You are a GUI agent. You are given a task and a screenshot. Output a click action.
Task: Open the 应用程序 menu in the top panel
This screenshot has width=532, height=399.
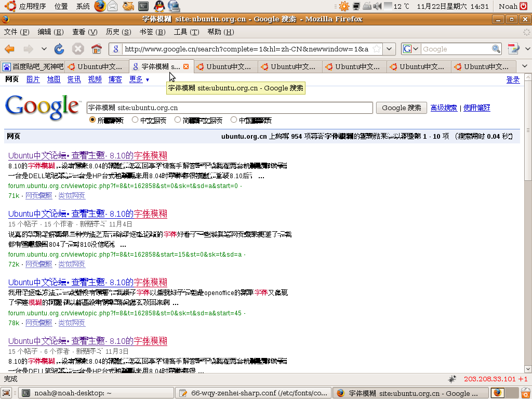pyautogui.click(x=32, y=6)
